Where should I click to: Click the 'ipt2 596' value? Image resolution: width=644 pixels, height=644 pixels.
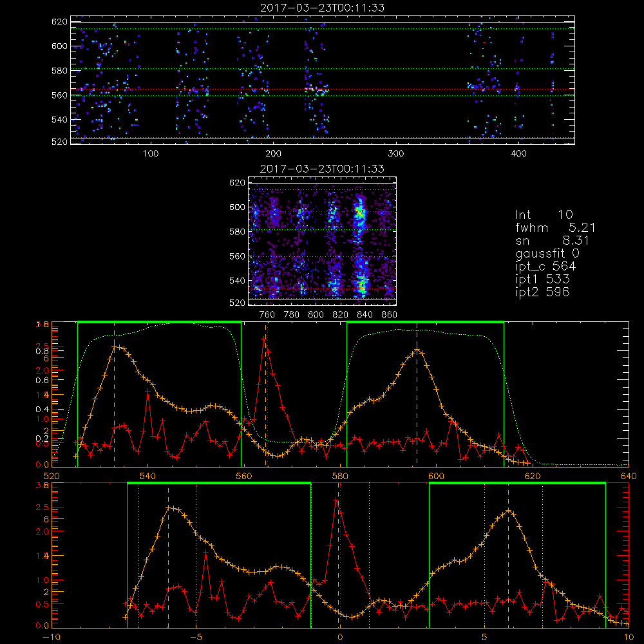pos(542,292)
